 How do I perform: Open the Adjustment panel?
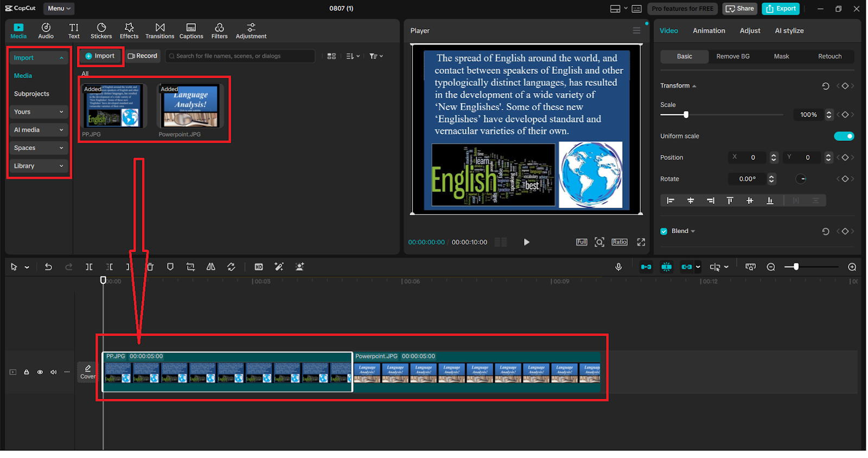[251, 31]
